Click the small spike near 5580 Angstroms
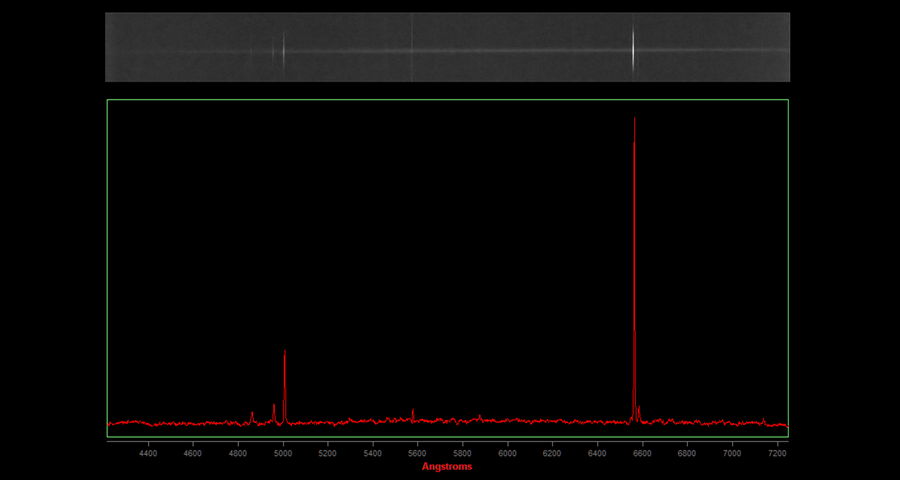900x480 pixels. (413, 411)
